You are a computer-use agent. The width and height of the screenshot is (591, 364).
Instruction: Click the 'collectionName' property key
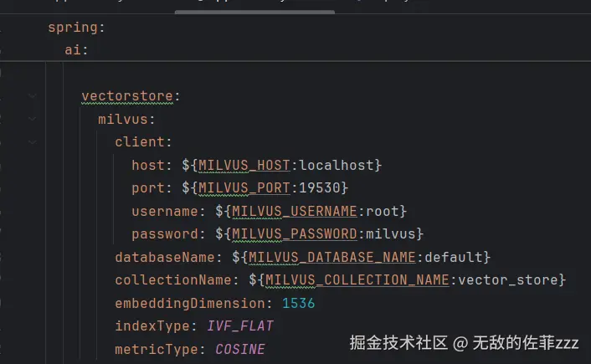click(173, 280)
